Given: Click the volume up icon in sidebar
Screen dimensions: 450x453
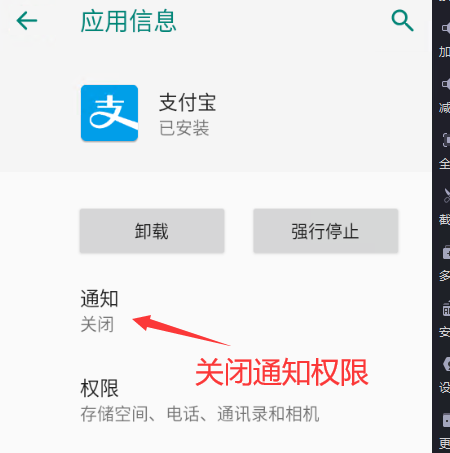Looking at the screenshot, I should [446, 28].
